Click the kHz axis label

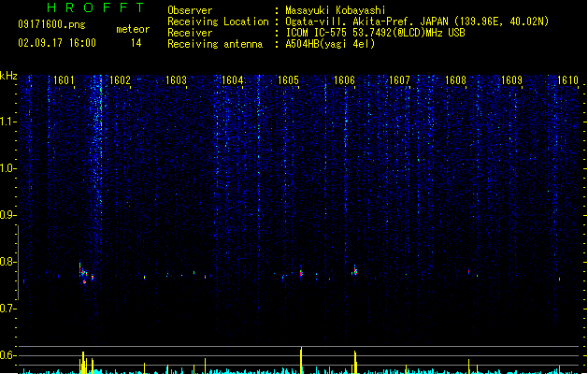[x=8, y=76]
